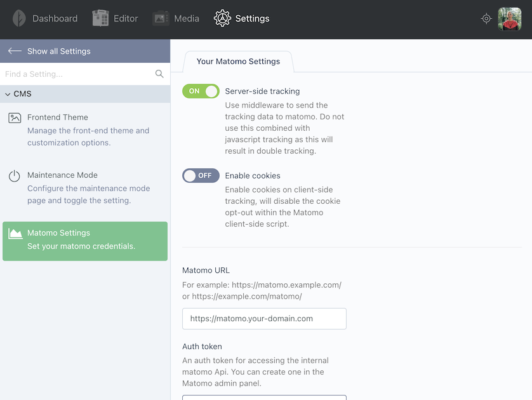Turn off Server-side tracking toggle
This screenshot has width=532, height=400.
tap(201, 91)
